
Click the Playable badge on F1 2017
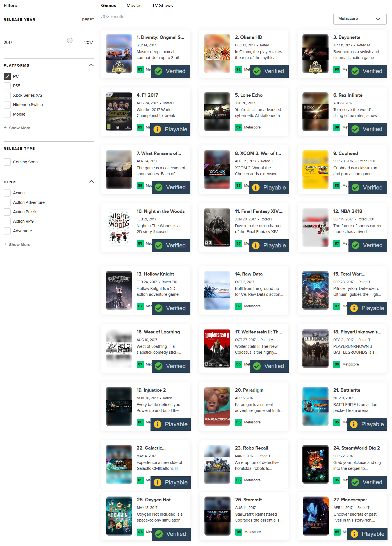point(170,129)
